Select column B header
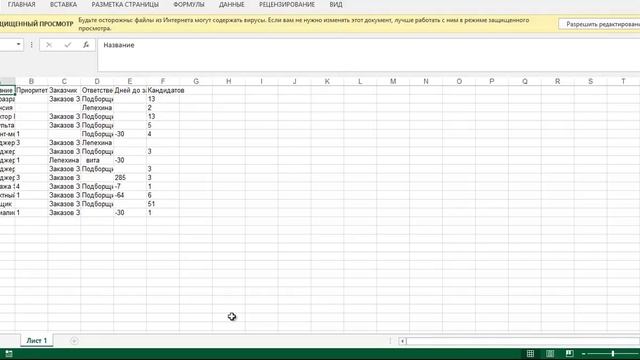 tap(31, 81)
